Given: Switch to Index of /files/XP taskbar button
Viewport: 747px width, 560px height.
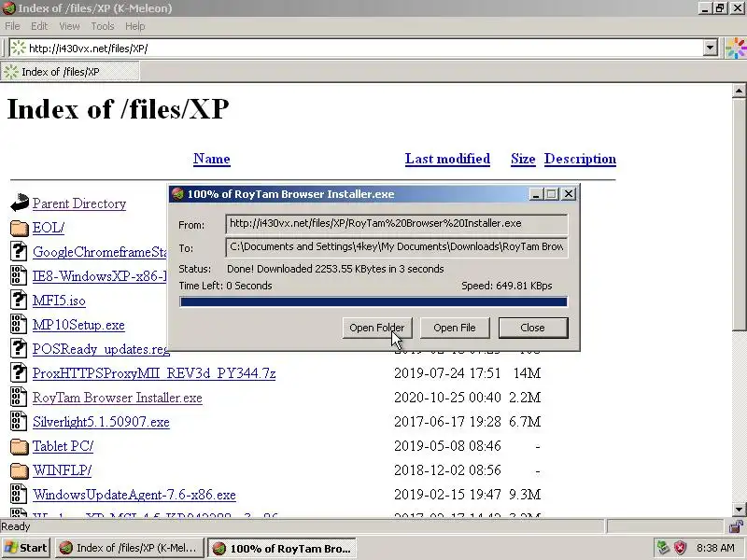Looking at the screenshot, I should click(130, 548).
